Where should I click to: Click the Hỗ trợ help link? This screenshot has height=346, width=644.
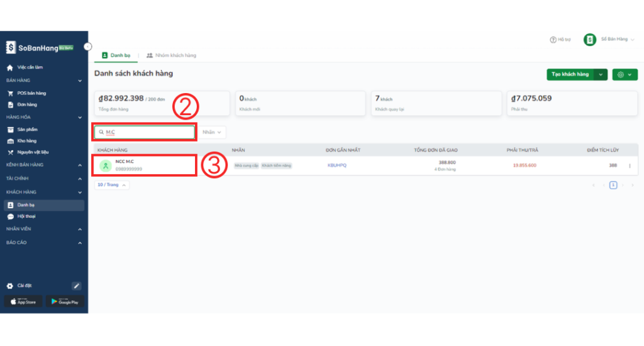pyautogui.click(x=560, y=40)
